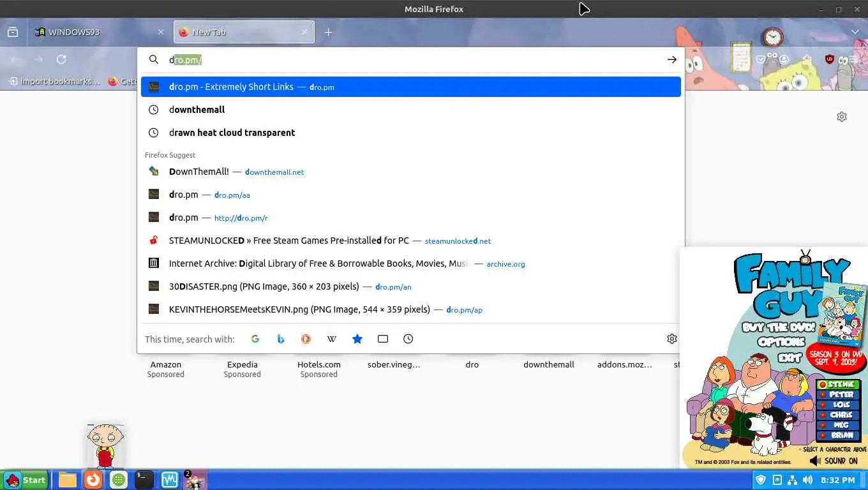
Task: Open 30DISASTER.png suggestion
Action: click(x=411, y=286)
